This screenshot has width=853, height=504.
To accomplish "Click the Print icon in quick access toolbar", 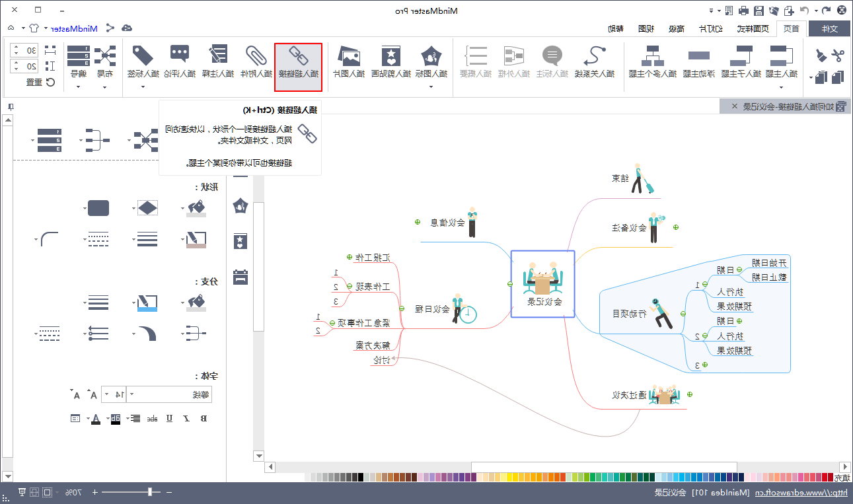I will [743, 11].
